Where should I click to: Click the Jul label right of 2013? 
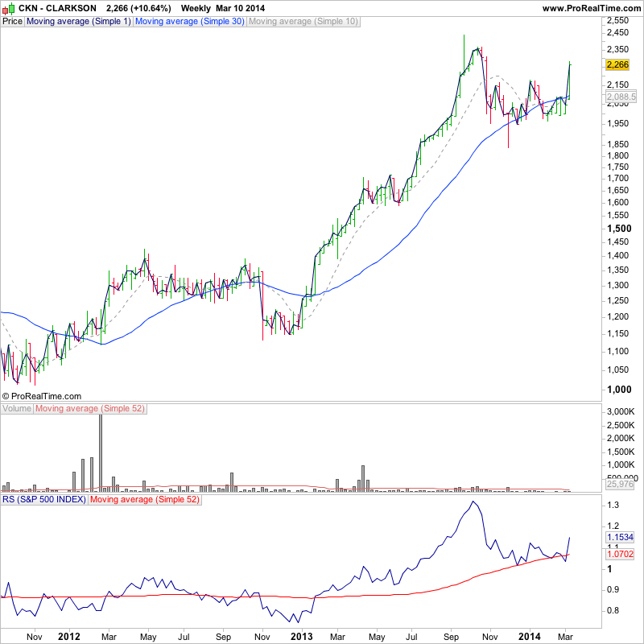[x=411, y=637]
